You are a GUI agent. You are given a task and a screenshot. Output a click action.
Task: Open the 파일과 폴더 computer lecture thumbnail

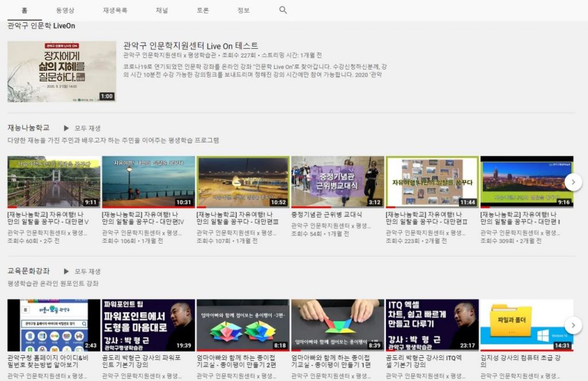pos(526,325)
